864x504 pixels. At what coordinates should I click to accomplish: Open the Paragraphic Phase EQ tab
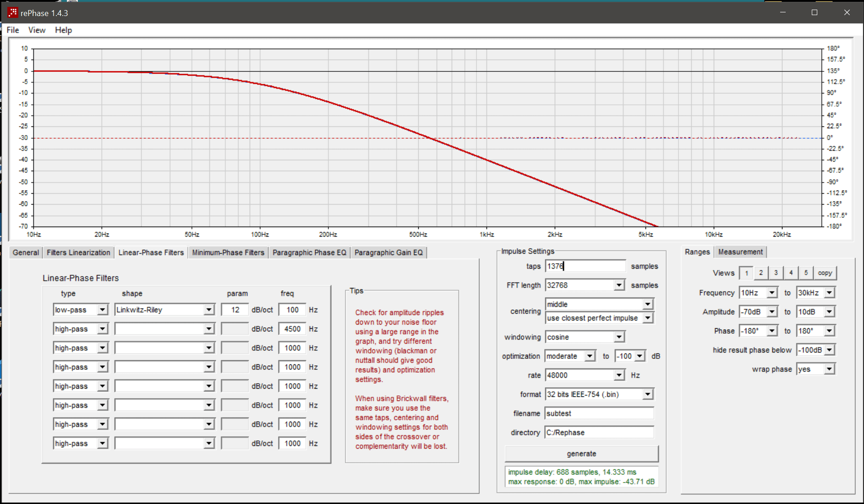309,253
